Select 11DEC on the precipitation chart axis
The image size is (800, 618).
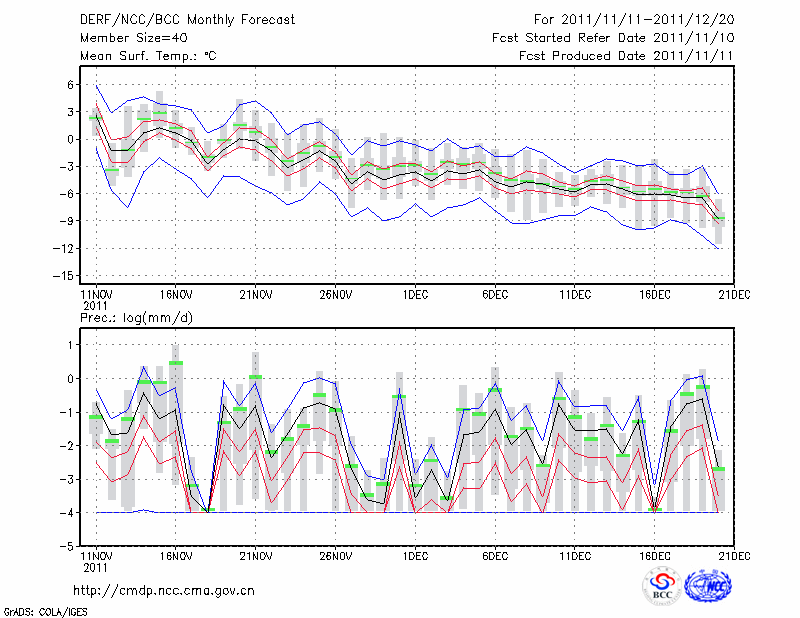[x=575, y=554]
